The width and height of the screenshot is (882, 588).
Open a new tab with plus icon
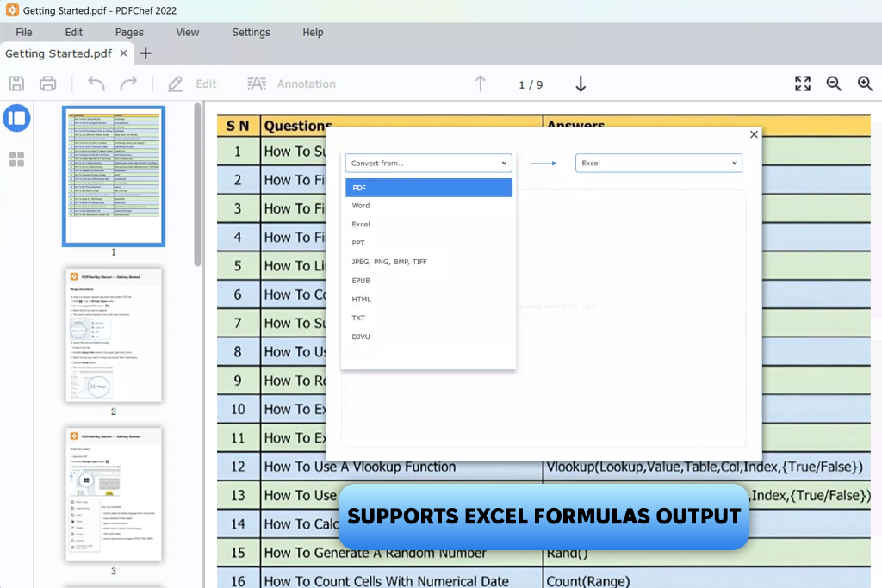click(x=146, y=53)
